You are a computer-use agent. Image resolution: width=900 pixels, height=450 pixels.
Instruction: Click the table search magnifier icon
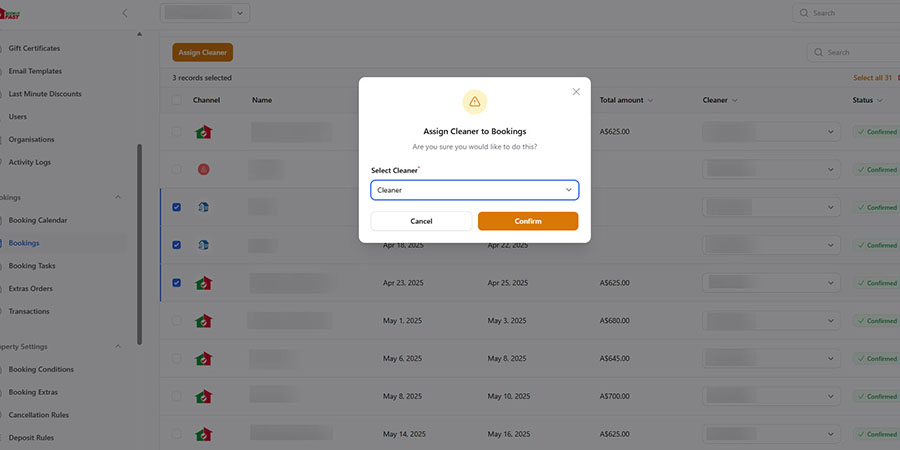818,52
